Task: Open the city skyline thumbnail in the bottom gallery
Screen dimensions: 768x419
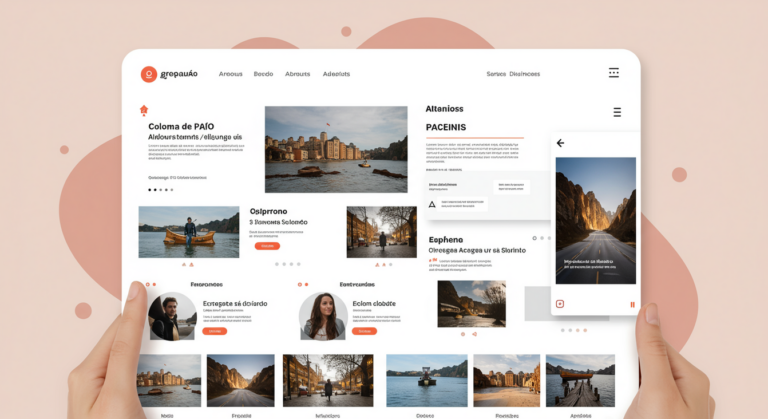Action: coord(169,381)
